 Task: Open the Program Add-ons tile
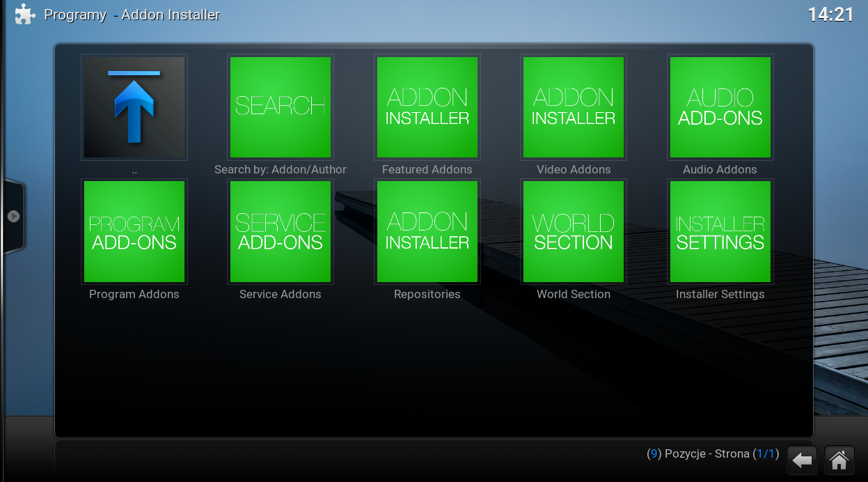134,232
